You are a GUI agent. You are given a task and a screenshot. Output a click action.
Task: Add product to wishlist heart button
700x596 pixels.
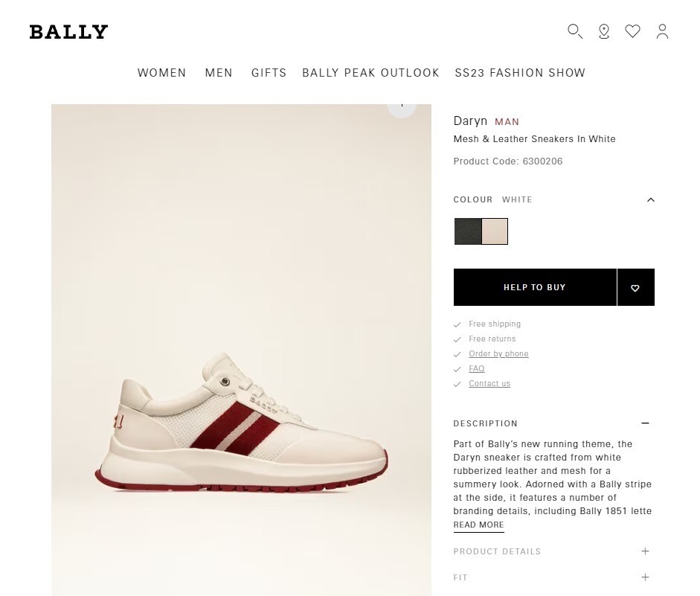click(x=635, y=288)
